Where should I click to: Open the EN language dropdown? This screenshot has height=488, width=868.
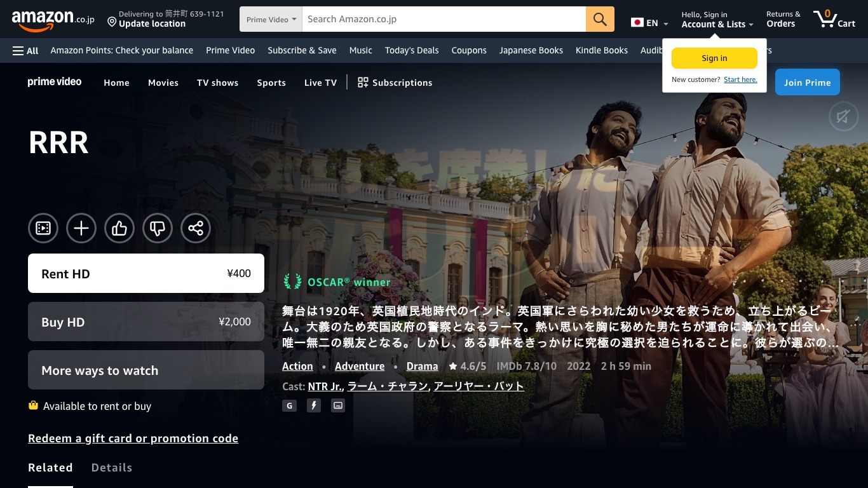click(x=649, y=23)
